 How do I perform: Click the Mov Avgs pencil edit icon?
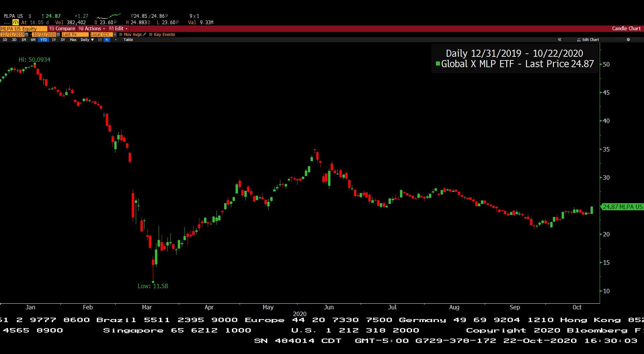click(x=145, y=34)
